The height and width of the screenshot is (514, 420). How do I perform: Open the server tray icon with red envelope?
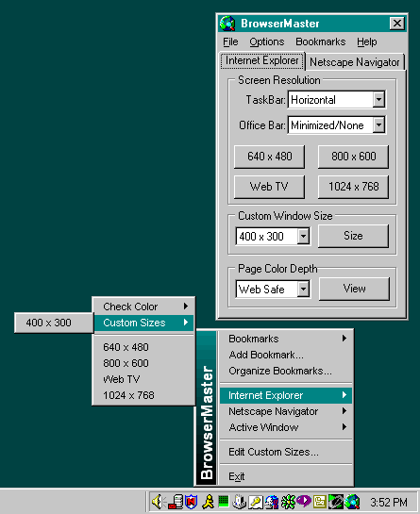pos(176,502)
